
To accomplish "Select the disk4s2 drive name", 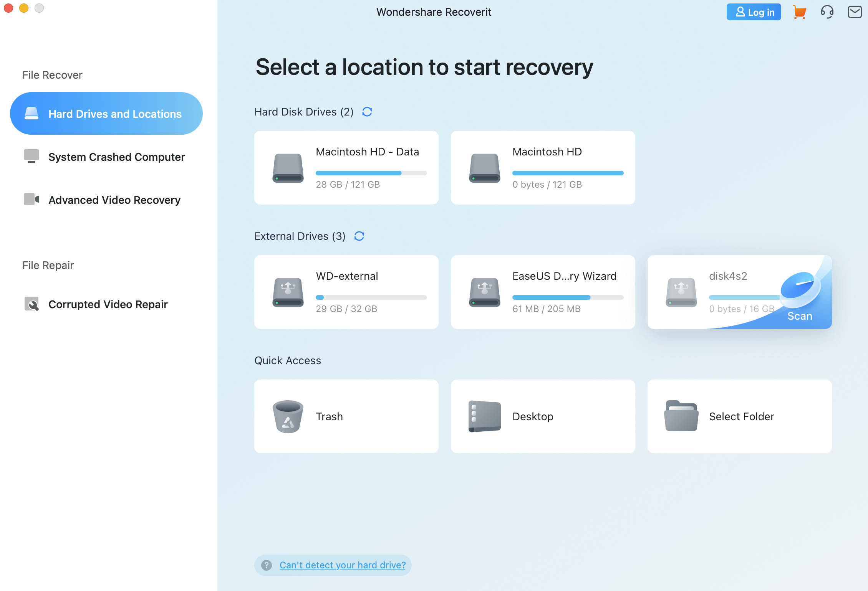I will pos(728,276).
